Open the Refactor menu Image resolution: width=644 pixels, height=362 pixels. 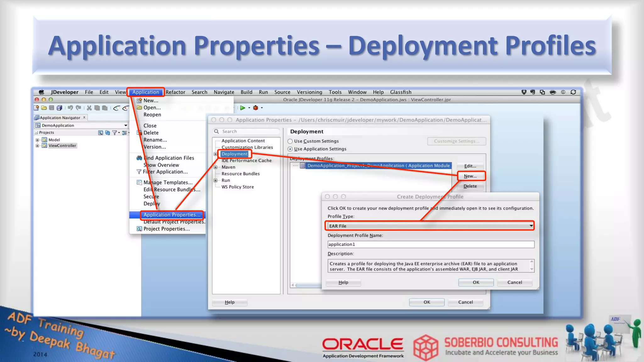(x=175, y=92)
